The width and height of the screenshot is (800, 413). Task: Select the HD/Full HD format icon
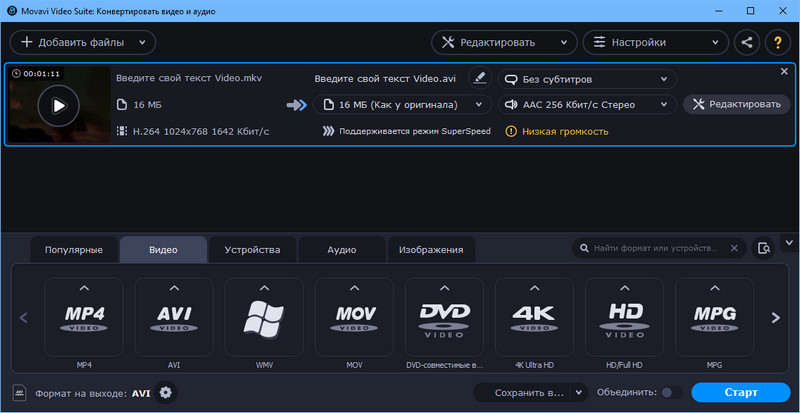tap(624, 317)
